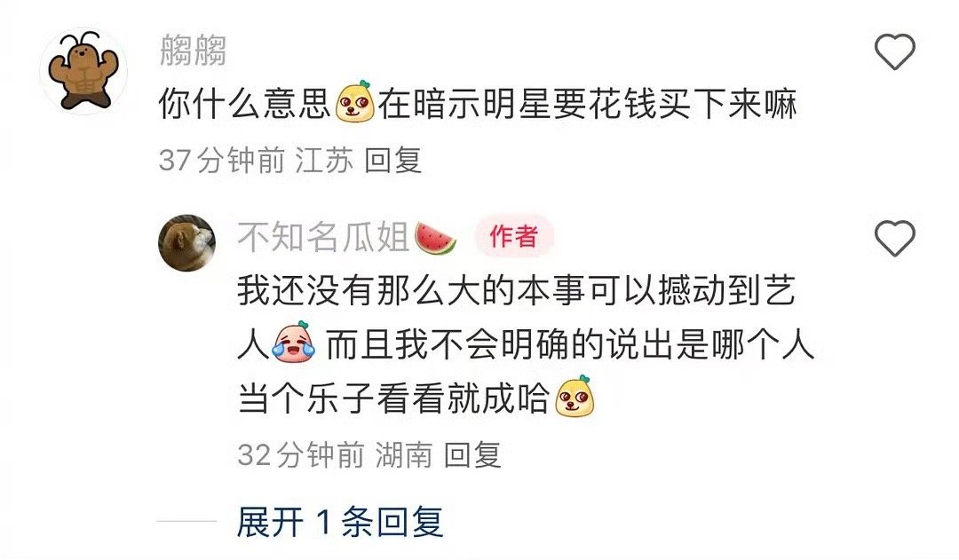Click 回复 under the 湖南 comment

tap(472, 455)
